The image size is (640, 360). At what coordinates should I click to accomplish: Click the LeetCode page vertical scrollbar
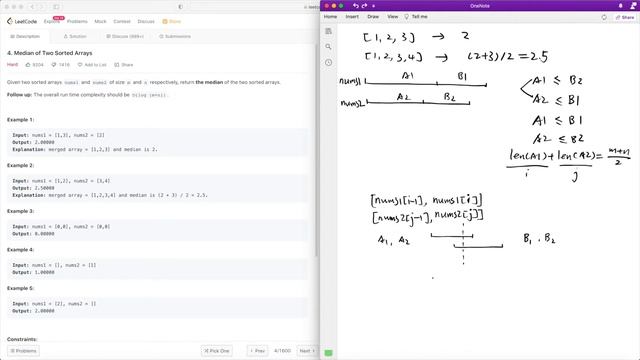tap(316, 151)
